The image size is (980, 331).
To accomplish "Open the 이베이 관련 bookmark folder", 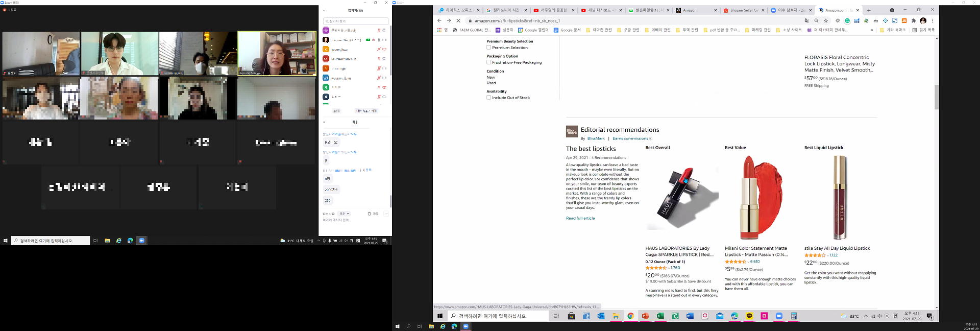I will tap(657, 30).
